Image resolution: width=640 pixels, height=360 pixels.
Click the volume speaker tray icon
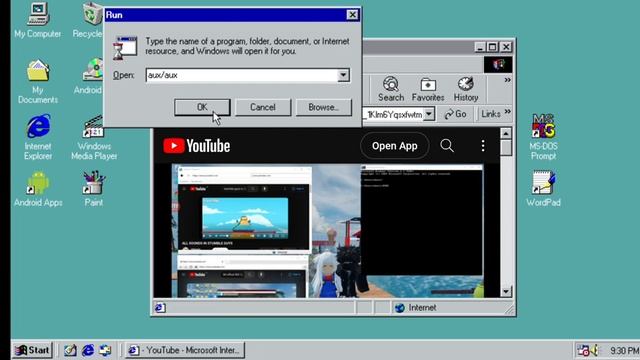click(594, 350)
